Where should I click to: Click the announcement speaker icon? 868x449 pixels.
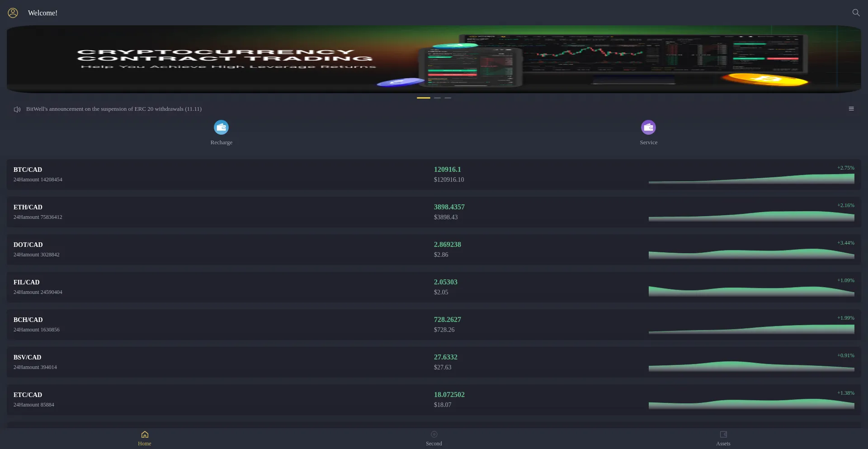[x=17, y=109]
